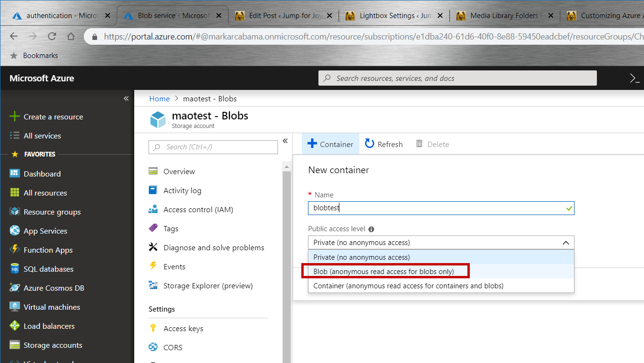Screen dimensions: 644x363
Task: Open the Cloud Shell prompt icon
Action: (x=634, y=78)
